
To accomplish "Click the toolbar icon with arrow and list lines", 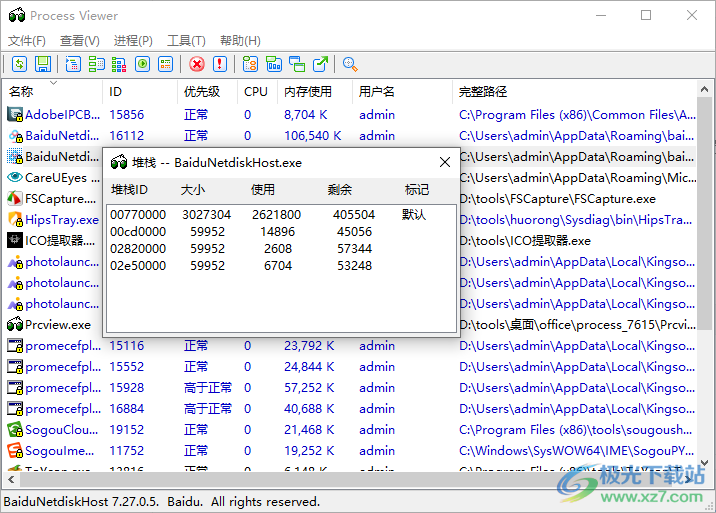I will click(73, 64).
